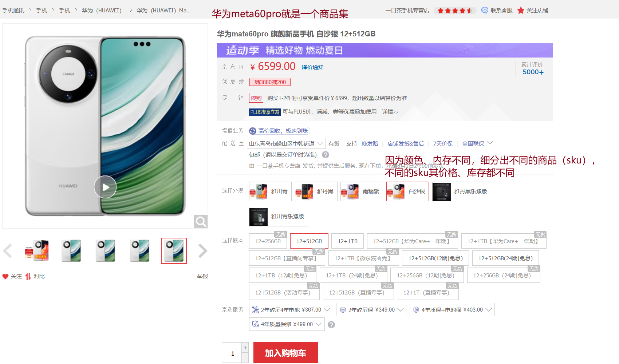Select the second product thumbnail
The width and height of the screenshot is (619, 364).
(71, 251)
